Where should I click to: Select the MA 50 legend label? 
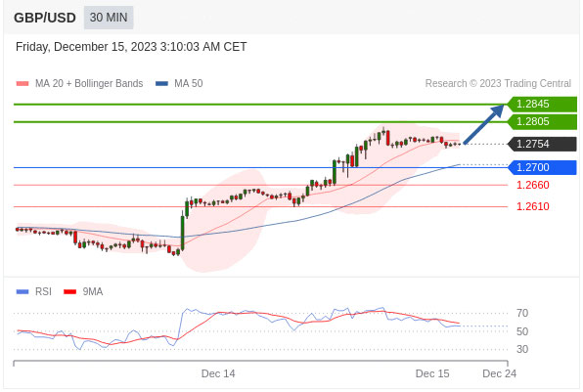(x=189, y=84)
